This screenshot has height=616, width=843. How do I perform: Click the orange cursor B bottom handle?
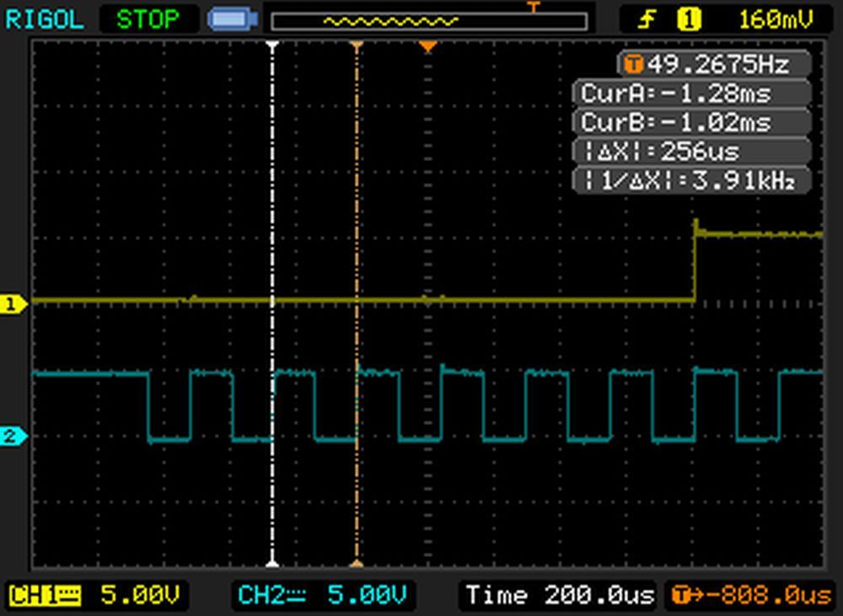pyautogui.click(x=357, y=563)
